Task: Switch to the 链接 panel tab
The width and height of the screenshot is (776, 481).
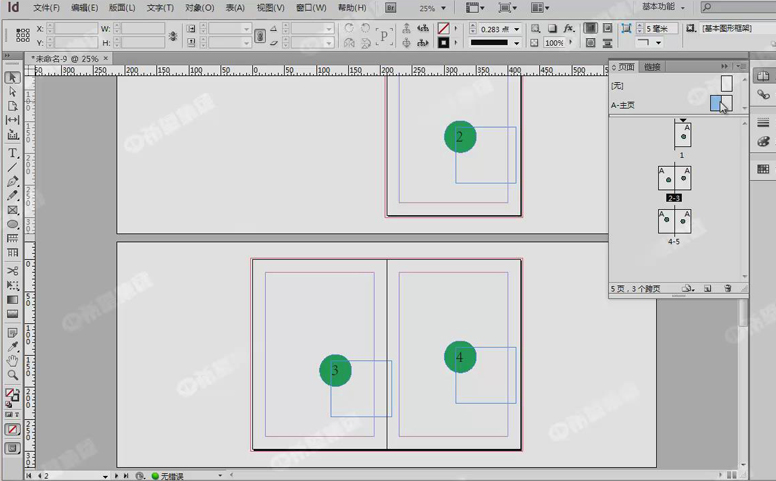Action: 652,66
